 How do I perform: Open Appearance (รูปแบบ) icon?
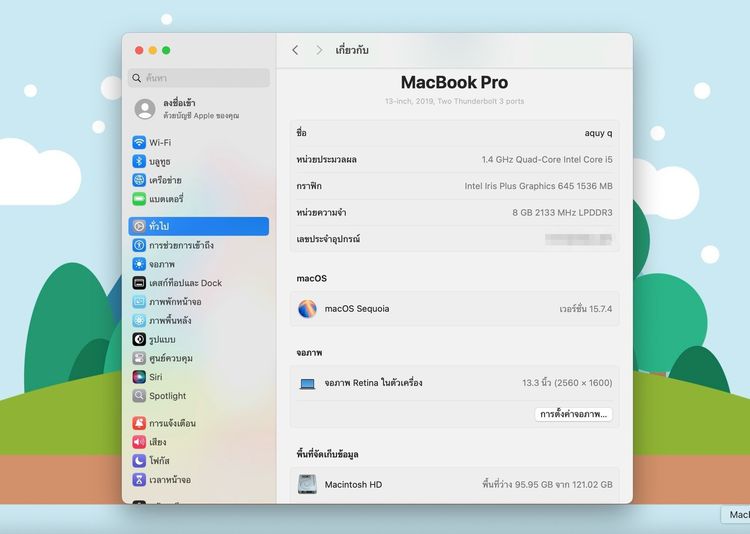(139, 339)
